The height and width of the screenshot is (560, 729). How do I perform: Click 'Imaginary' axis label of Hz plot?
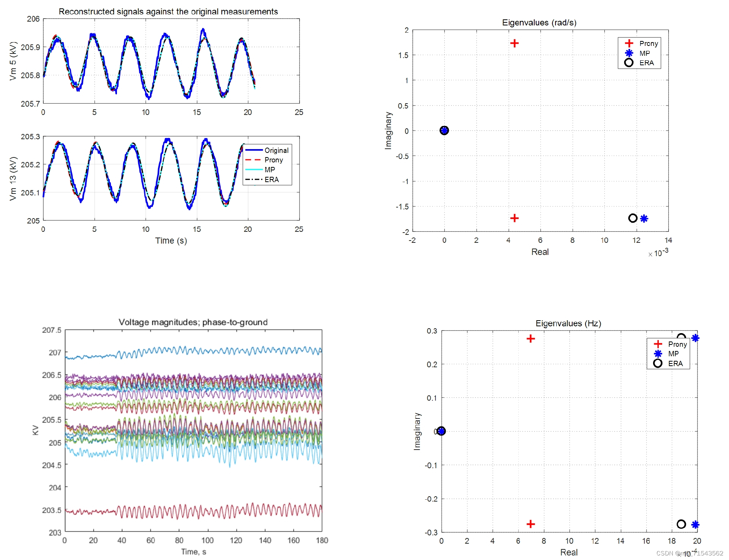tap(417, 431)
